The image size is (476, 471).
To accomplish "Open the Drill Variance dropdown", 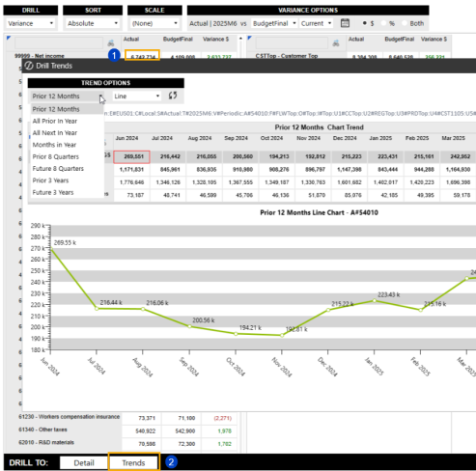I will tap(31, 23).
